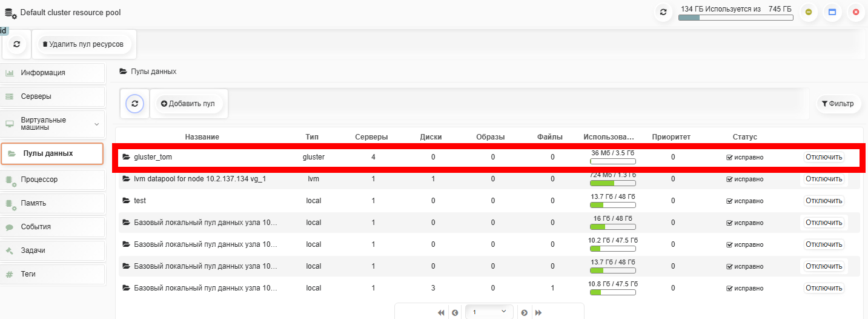
Task: Click the blue window mode icon
Action: tap(832, 12)
